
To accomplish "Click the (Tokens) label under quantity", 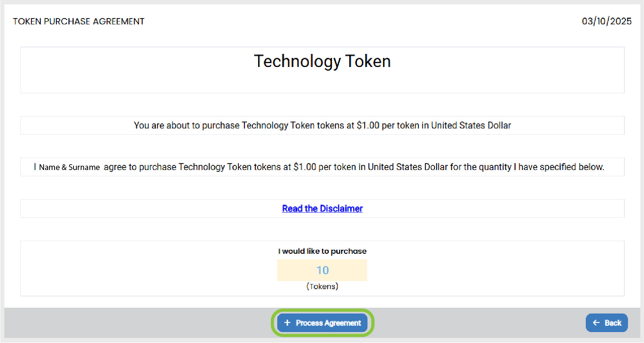I will tap(322, 287).
